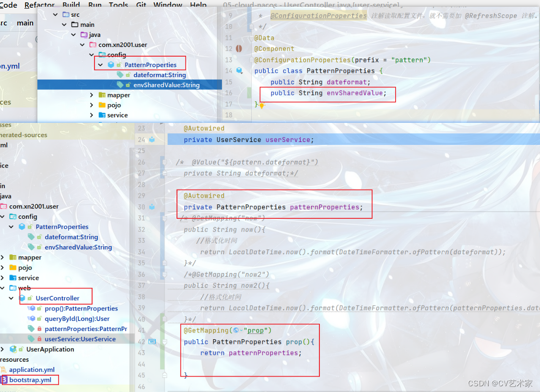The image size is (540, 392).
Task: Click the red lock icon on userService:UserService row
Action: click(40, 339)
